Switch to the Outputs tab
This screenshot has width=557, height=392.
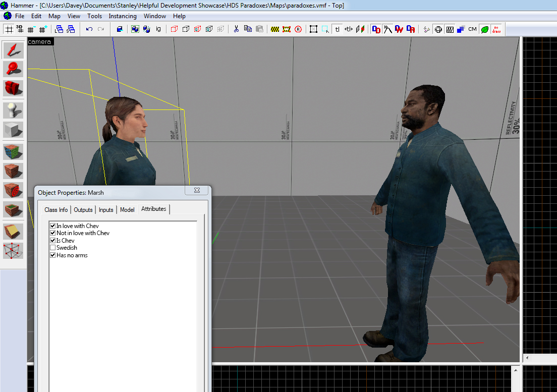83,210
